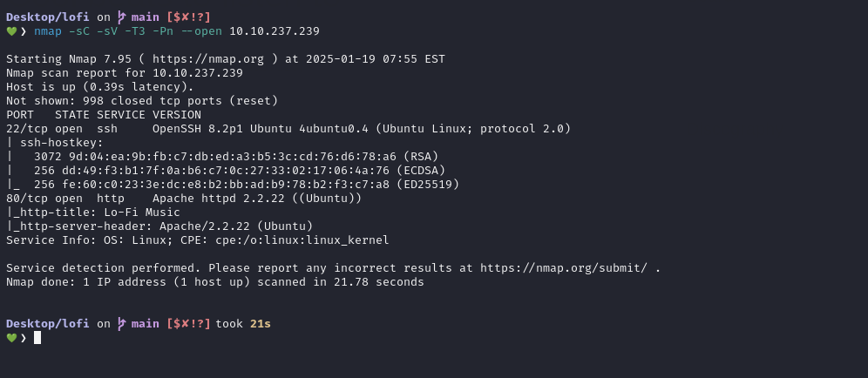The width and height of the screenshot is (868, 378).
Task: Click the green heart prompt icon on the first command line
Action: click(x=11, y=31)
